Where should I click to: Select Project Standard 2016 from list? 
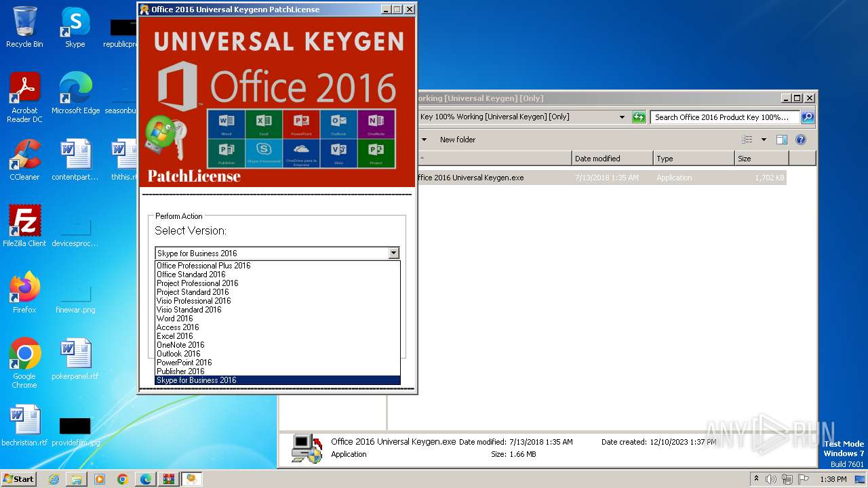click(277, 292)
